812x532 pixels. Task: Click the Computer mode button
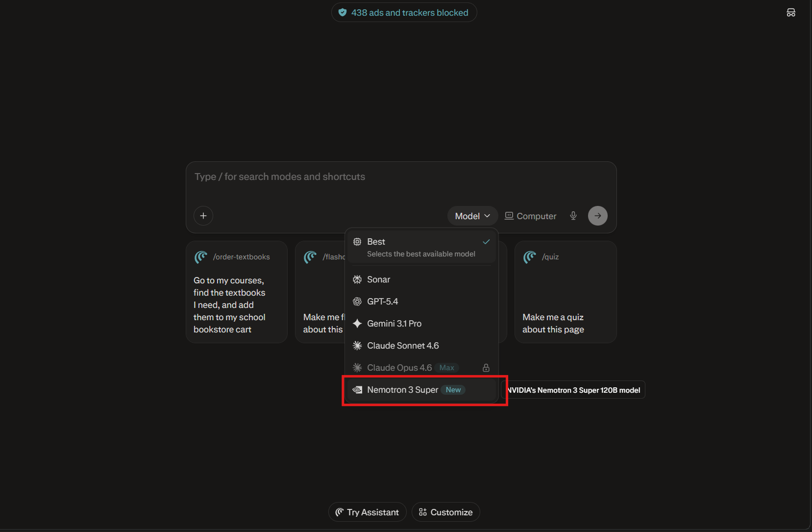coord(531,216)
